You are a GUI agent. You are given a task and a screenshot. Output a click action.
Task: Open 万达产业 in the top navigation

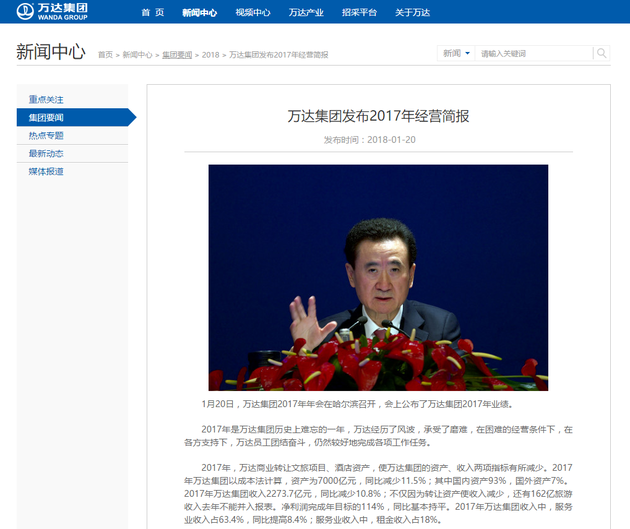point(306,12)
